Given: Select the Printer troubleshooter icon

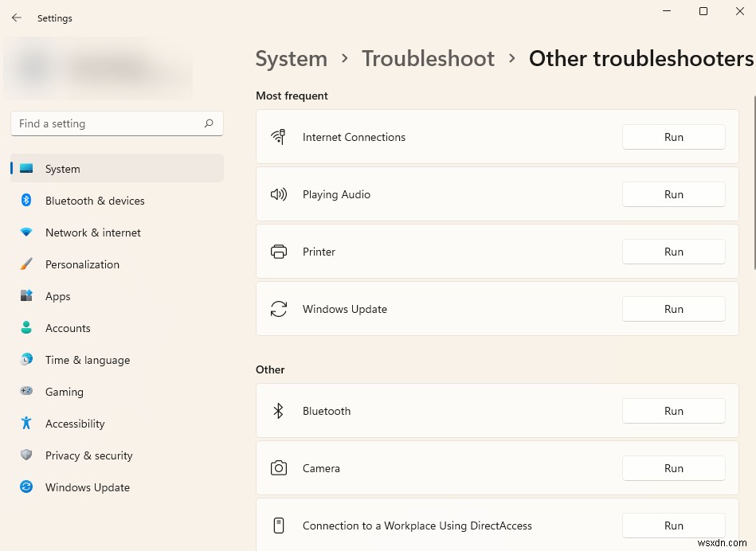Looking at the screenshot, I should coord(279,251).
